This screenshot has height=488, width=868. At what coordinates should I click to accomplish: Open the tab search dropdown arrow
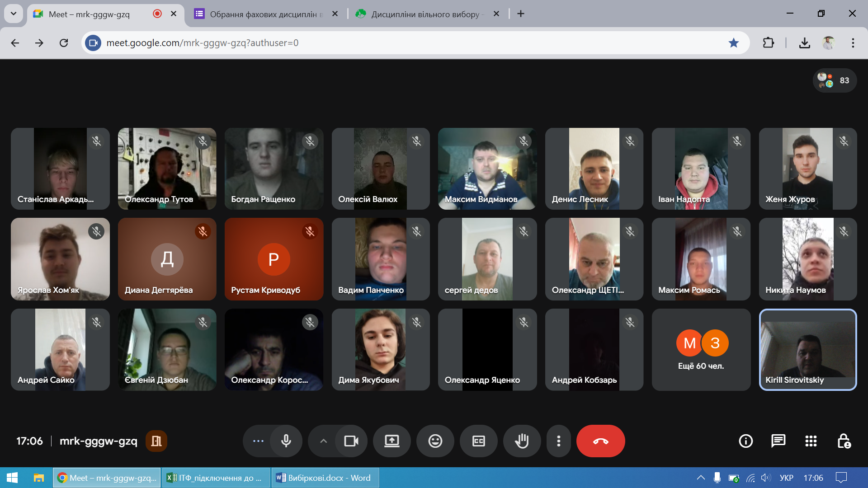(x=14, y=14)
